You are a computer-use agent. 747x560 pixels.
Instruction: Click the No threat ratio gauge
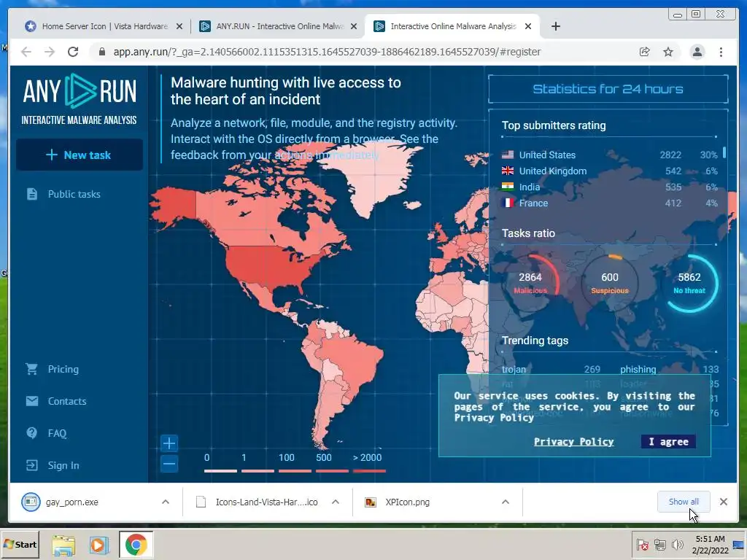(689, 283)
